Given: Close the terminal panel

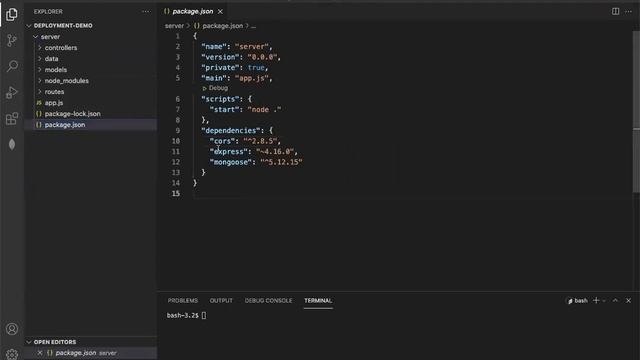Looking at the screenshot, I should point(629,300).
